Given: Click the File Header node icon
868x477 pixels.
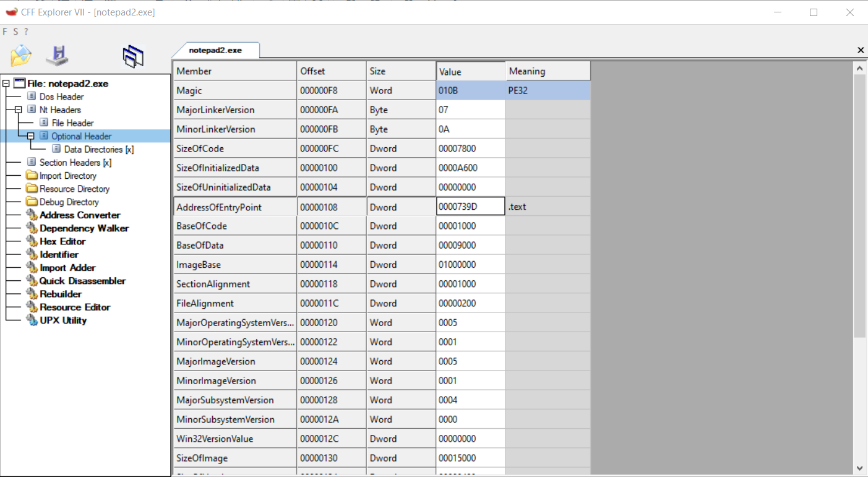Looking at the screenshot, I should [x=44, y=122].
